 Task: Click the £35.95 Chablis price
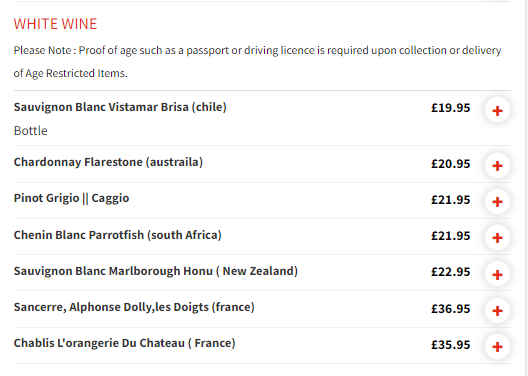point(451,345)
